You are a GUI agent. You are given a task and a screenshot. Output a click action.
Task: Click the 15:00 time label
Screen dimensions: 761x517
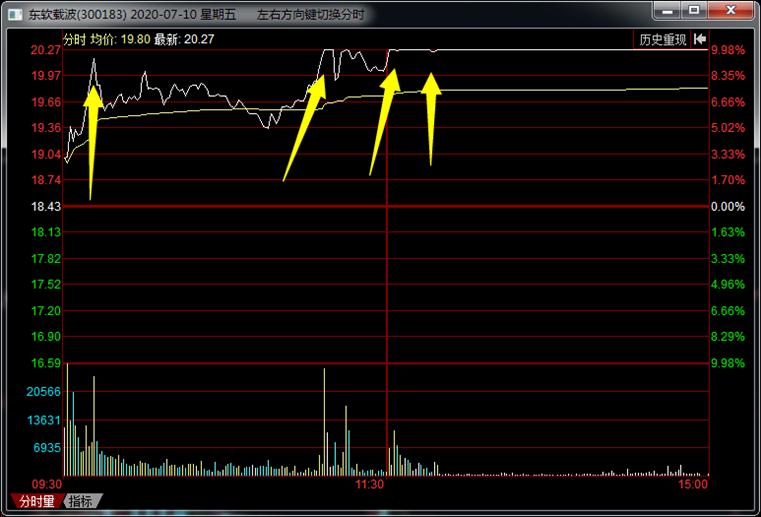tap(693, 484)
